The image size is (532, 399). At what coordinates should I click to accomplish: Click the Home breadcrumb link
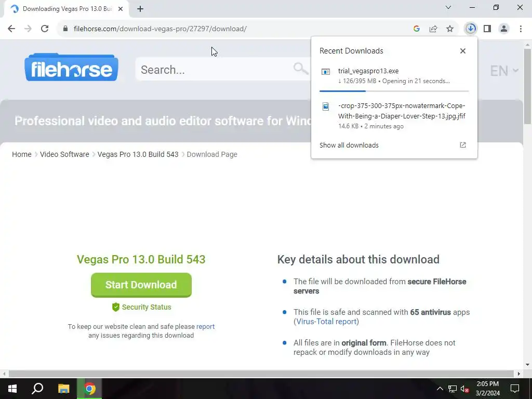click(22, 154)
